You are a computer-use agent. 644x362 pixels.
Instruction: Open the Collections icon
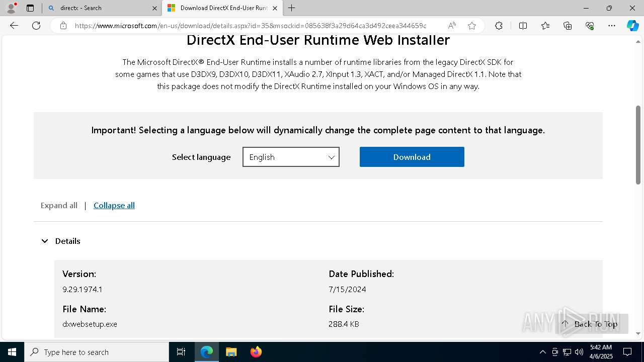tap(568, 26)
